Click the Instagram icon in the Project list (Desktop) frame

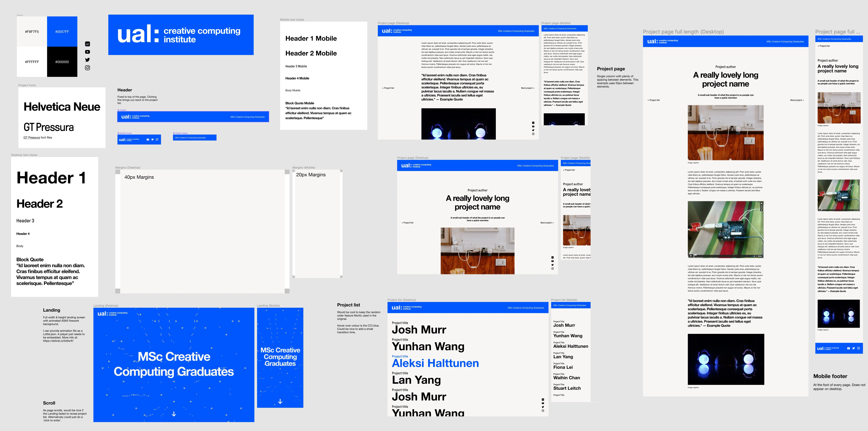(543, 411)
